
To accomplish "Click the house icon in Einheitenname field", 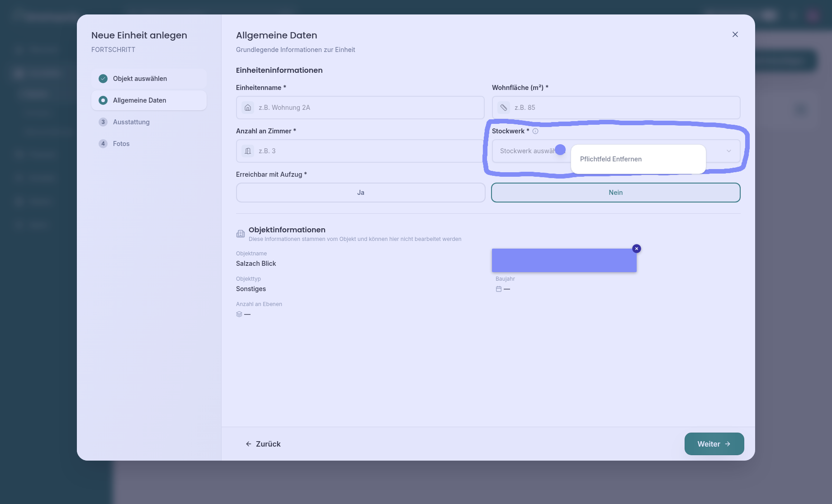I will (x=248, y=108).
